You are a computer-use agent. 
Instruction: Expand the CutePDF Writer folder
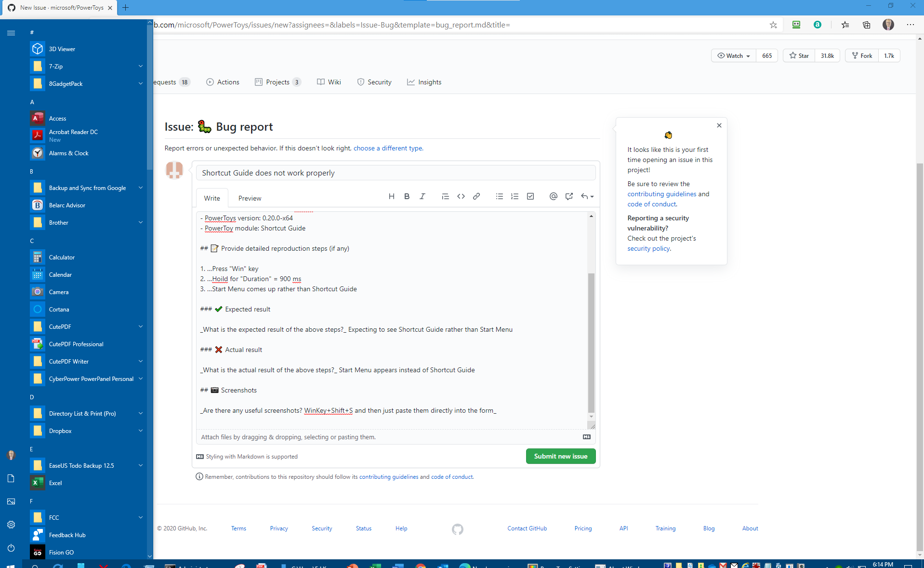87,361
